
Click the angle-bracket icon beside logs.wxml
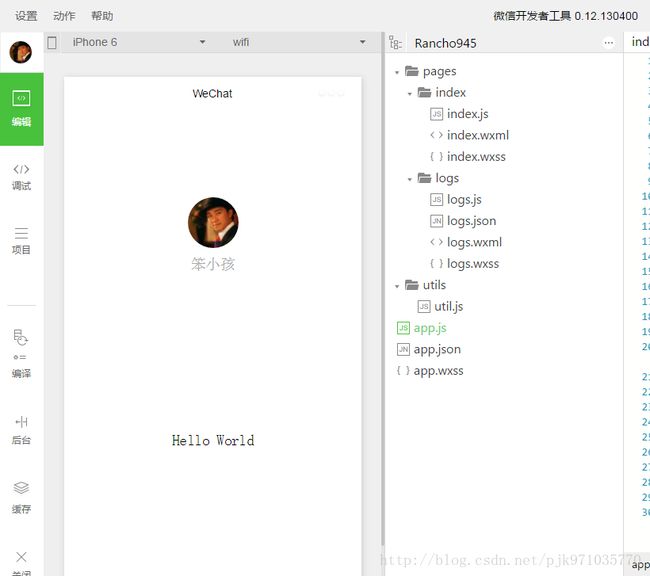pyautogui.click(x=437, y=242)
